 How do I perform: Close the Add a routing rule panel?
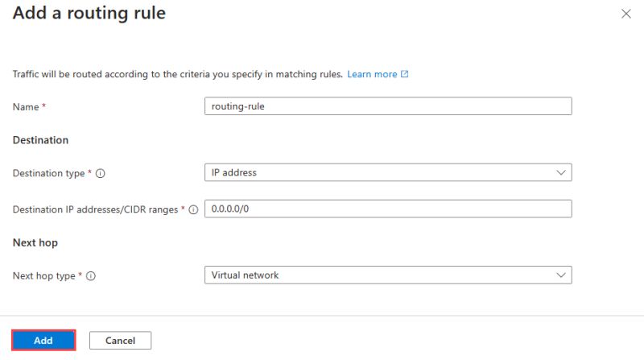pos(626,14)
